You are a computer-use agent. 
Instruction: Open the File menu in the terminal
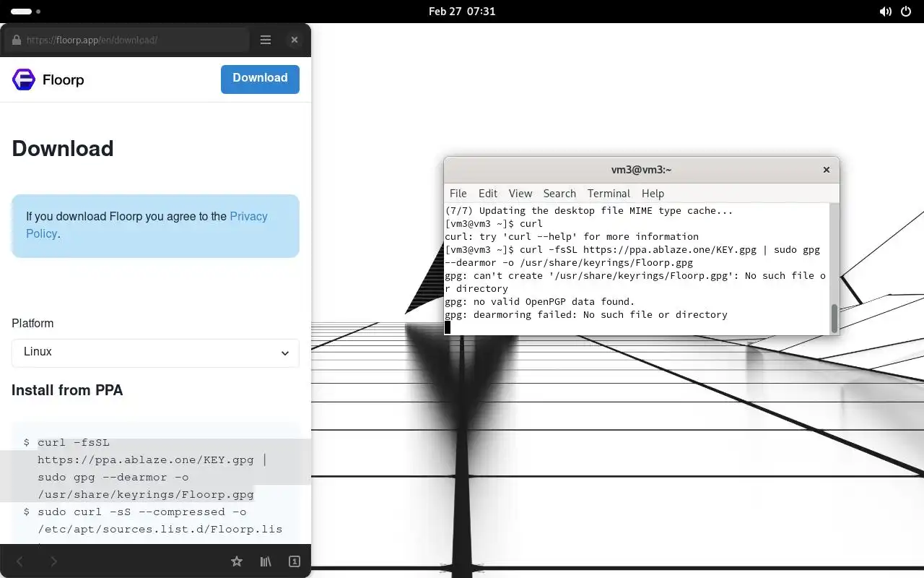click(x=458, y=194)
